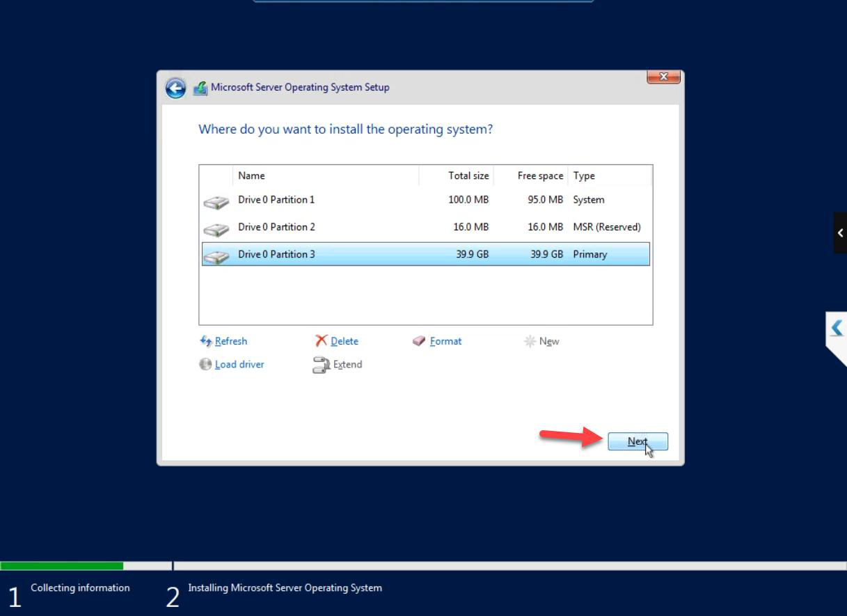
Task: Click the Format link
Action: pos(445,341)
